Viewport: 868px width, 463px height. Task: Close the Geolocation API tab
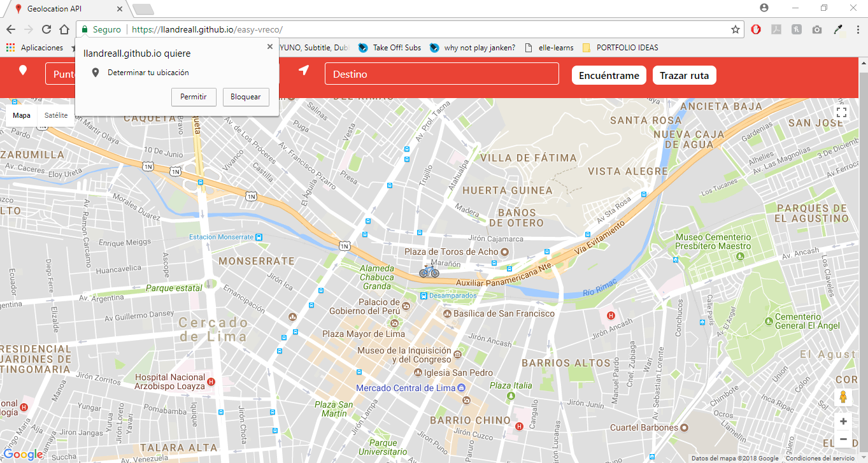121,8
